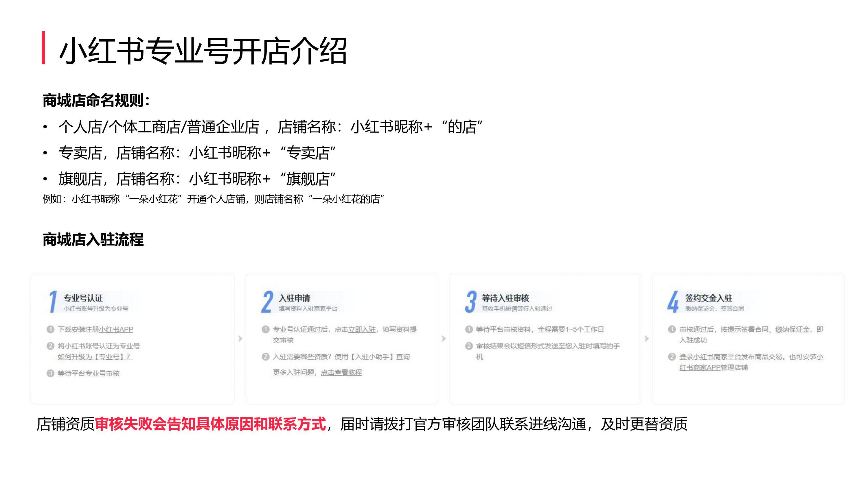Click the red text 审核失败会告知具体原因和联系方式

point(211,424)
